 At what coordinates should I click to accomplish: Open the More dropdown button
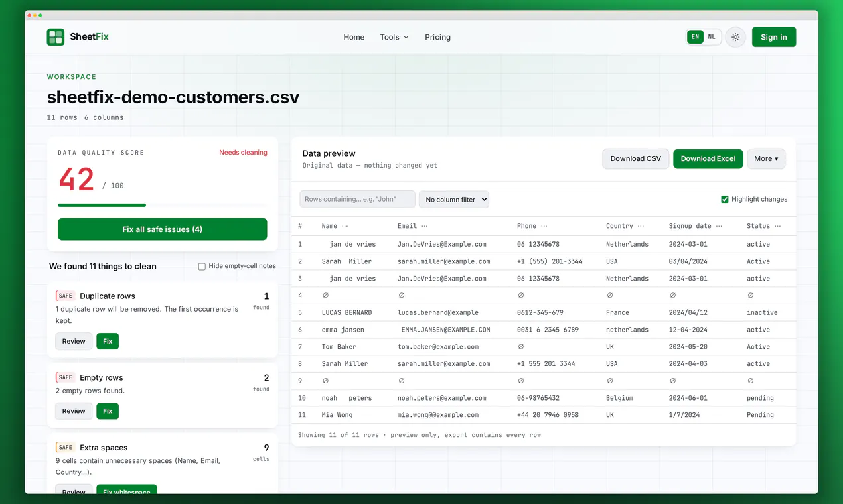click(767, 158)
